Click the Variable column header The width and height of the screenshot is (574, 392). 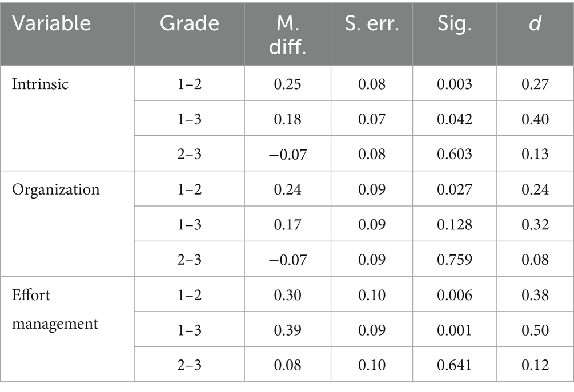pos(53,23)
